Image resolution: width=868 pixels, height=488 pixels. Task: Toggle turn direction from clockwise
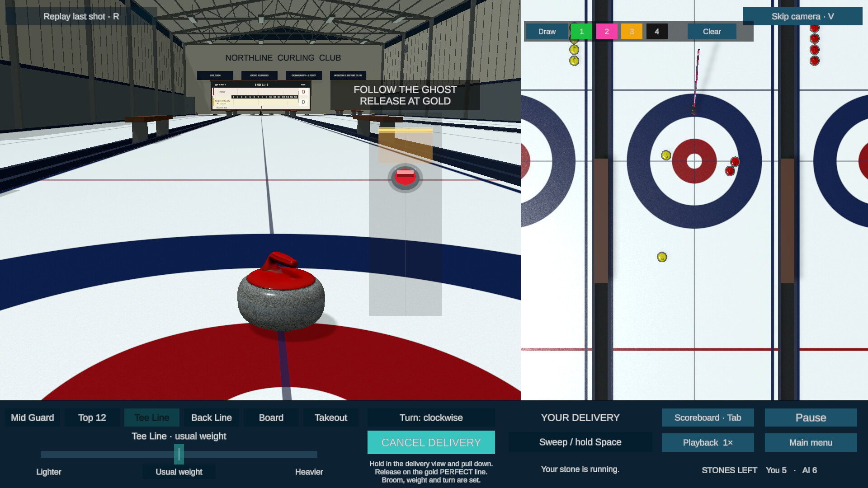pyautogui.click(x=431, y=418)
